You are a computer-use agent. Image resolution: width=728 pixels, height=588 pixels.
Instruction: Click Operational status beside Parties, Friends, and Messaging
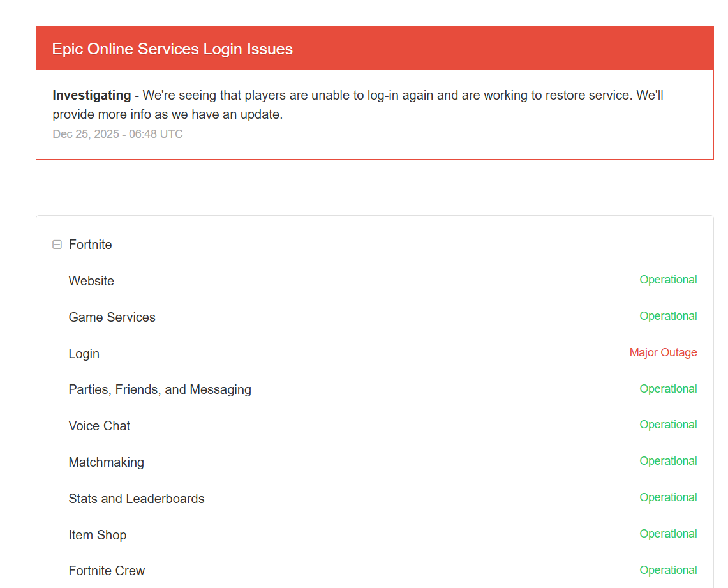tap(668, 389)
